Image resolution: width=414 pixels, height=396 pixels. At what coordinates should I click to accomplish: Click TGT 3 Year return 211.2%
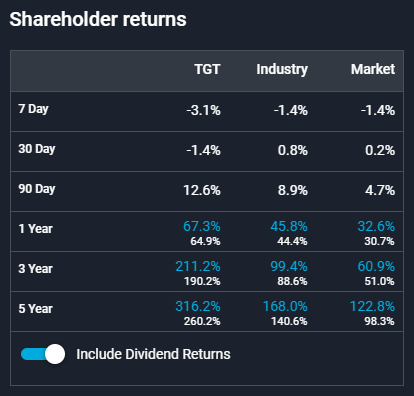click(198, 266)
